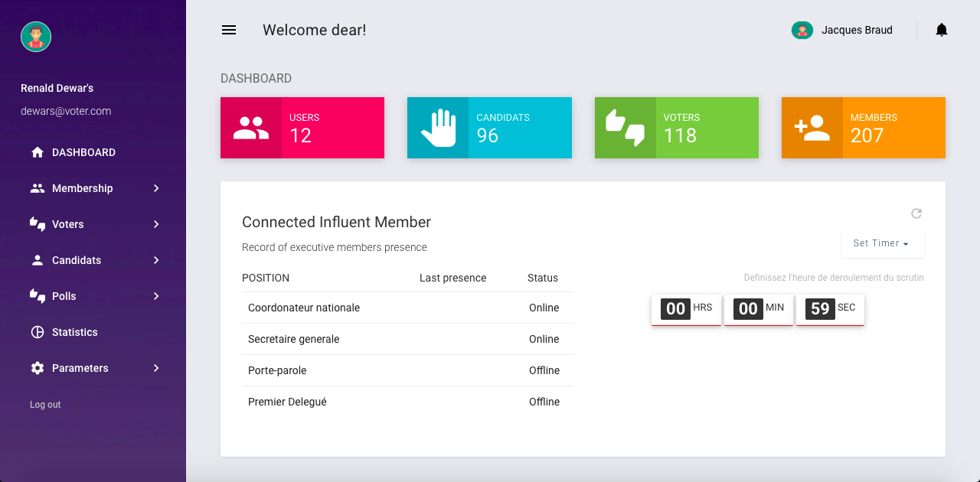This screenshot has width=980, height=482.
Task: Click the 59 seconds timer field
Action: [x=820, y=309]
